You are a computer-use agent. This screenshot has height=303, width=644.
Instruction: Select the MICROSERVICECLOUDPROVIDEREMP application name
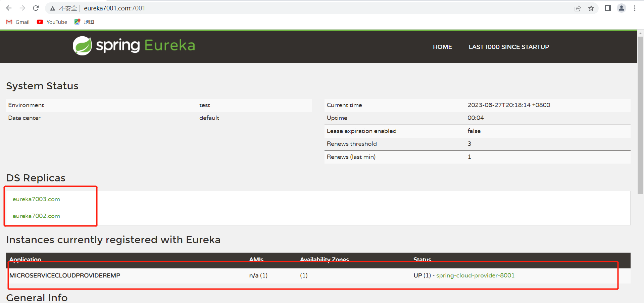(65, 275)
